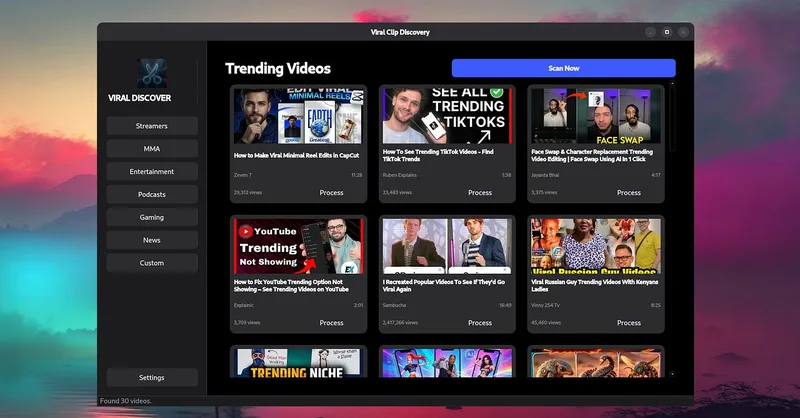
Task: Click the Viral Discover scissors logo
Action: tap(152, 73)
